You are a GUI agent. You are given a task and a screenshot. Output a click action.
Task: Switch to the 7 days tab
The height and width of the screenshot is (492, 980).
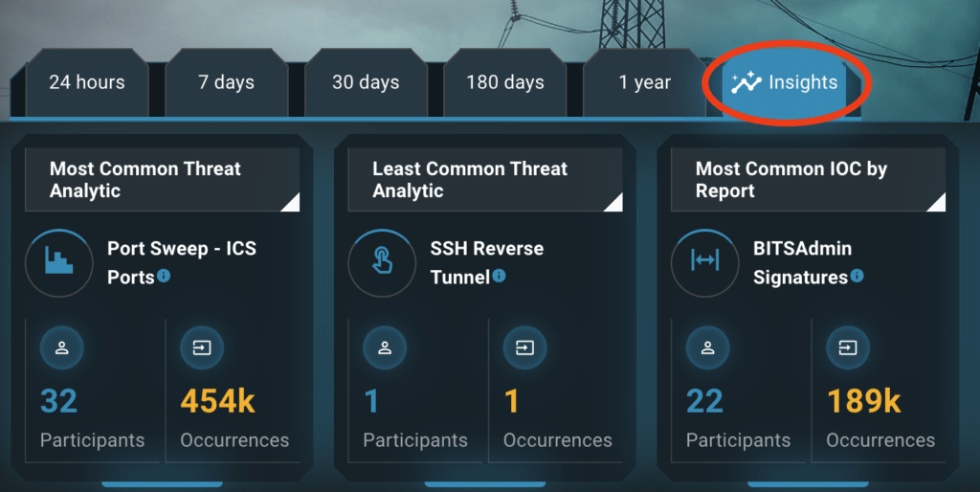click(226, 82)
